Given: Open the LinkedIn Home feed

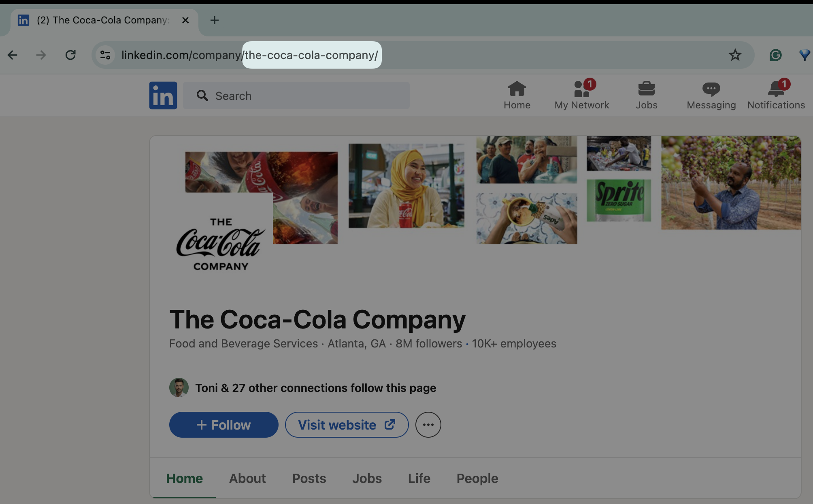Looking at the screenshot, I should coord(517,95).
